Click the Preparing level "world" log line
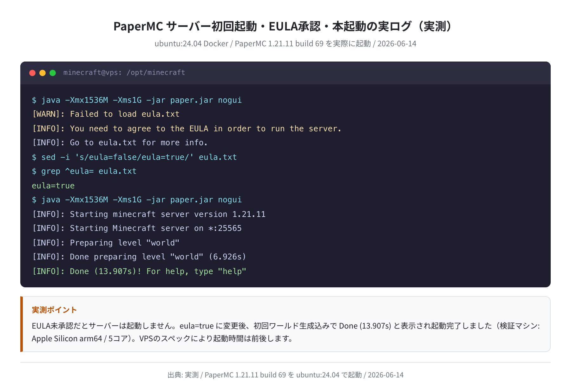The height and width of the screenshot is (392, 571). (x=106, y=243)
